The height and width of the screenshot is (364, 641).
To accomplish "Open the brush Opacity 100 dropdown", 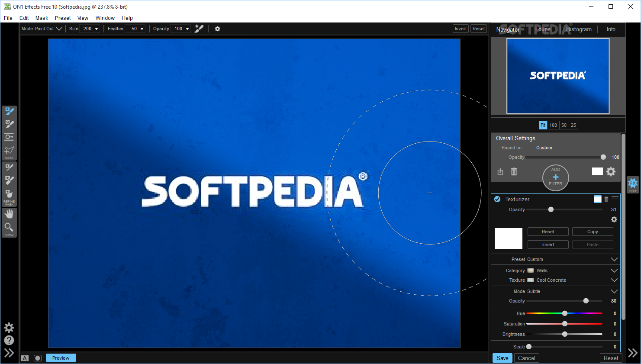I will pyautogui.click(x=181, y=29).
